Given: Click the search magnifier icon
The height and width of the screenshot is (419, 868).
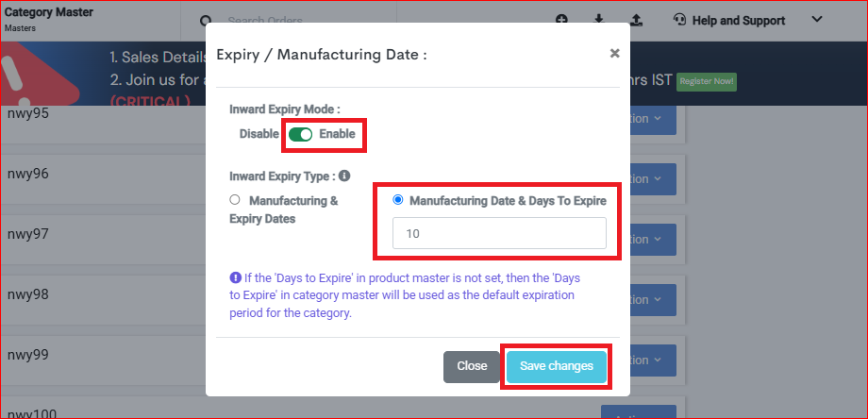Looking at the screenshot, I should (x=206, y=21).
